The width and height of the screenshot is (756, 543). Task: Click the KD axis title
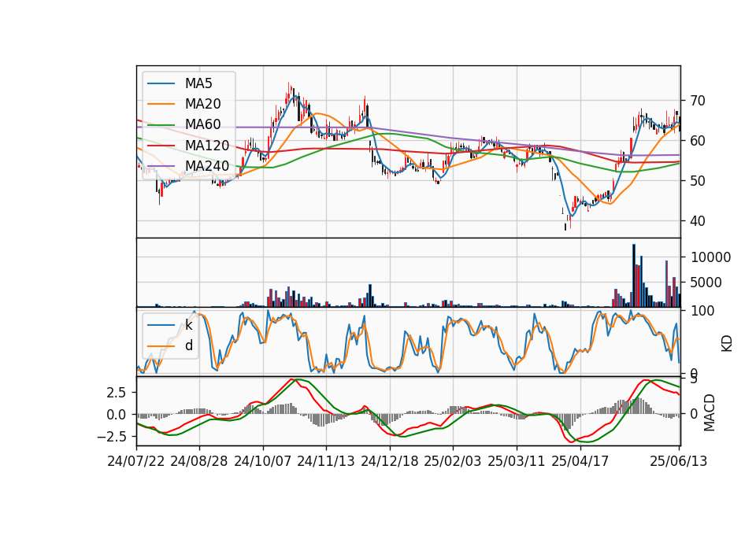click(x=727, y=343)
